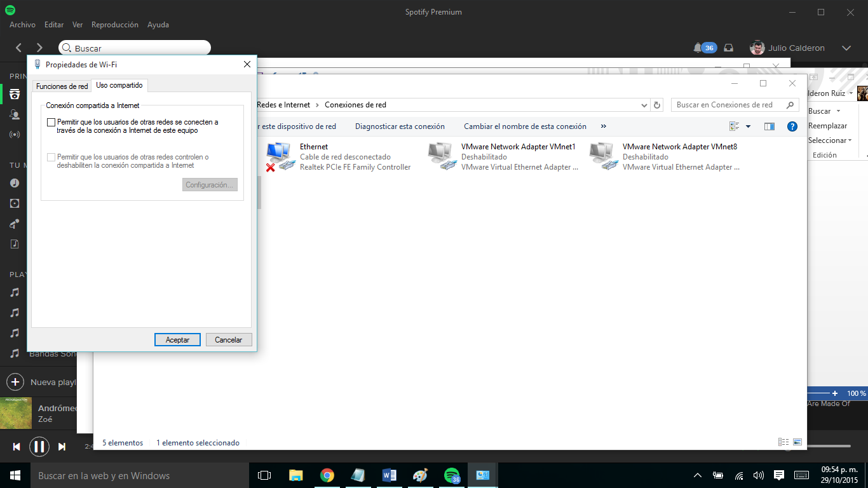
Task: Skip to next track in Spotify
Action: [x=62, y=447]
